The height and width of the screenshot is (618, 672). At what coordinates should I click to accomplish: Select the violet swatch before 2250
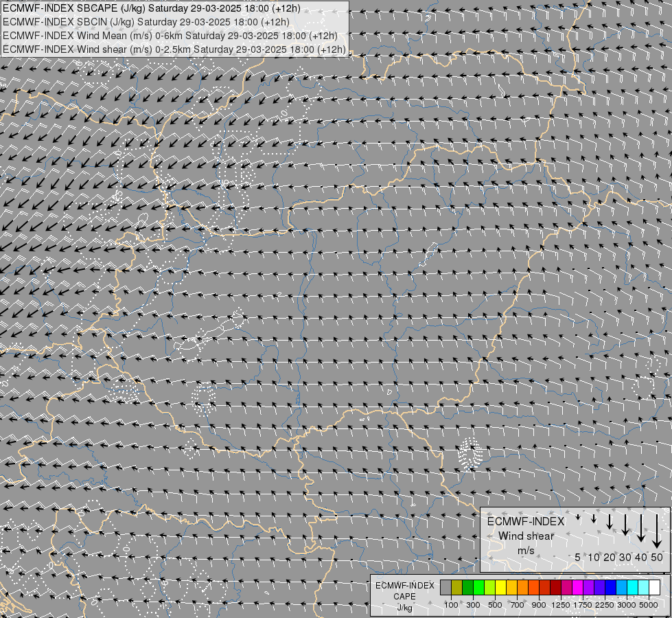600,587
